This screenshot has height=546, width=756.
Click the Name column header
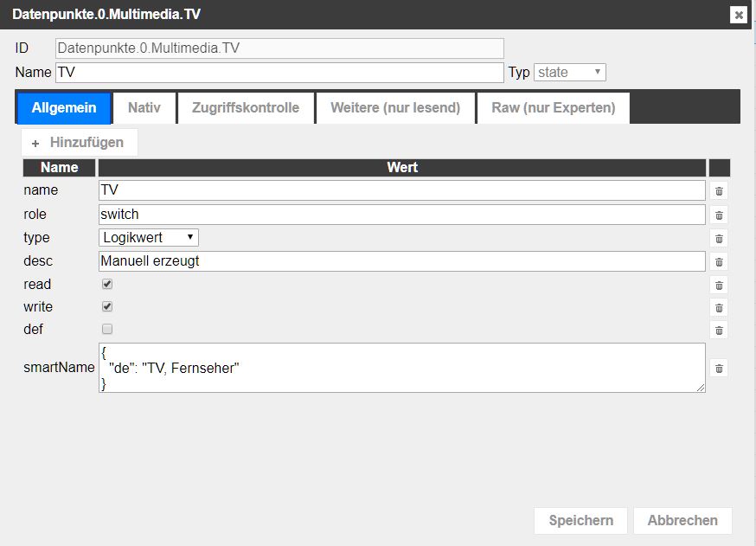(x=60, y=167)
